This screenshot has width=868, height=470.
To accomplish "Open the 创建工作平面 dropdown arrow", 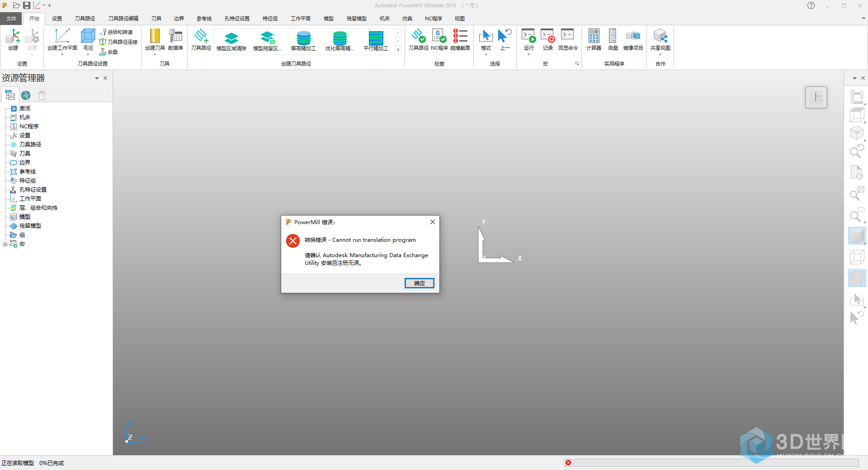I will [x=62, y=55].
